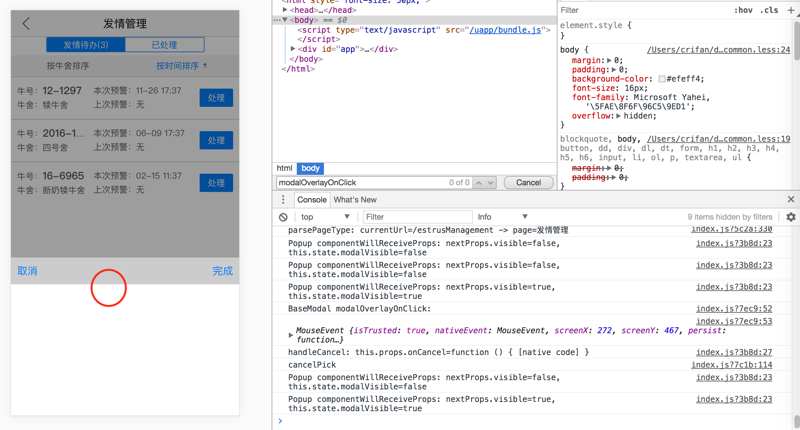Click 处理 for cow 2016-1...
This screenshot has height=430, width=800.
click(216, 140)
